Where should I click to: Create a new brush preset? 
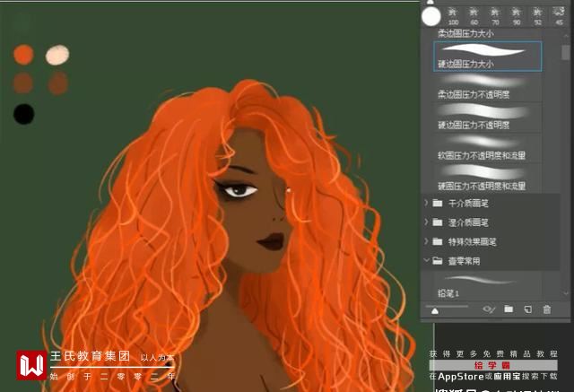527,309
